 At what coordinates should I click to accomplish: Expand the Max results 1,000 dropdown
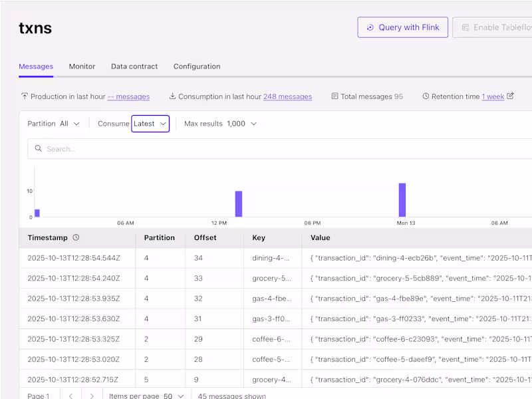(x=241, y=124)
